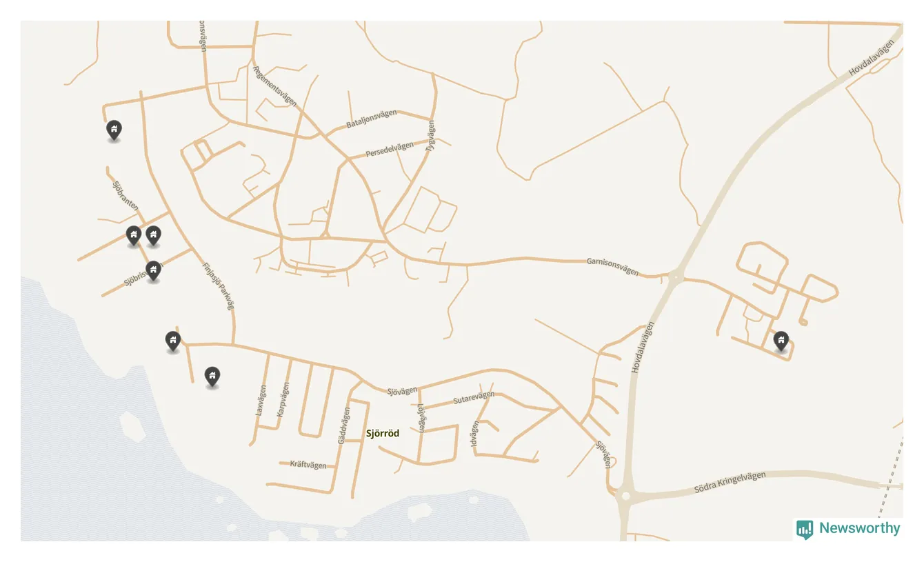Click the Persedelvägen street label
Screen dimensions: 924x562
(x=390, y=149)
